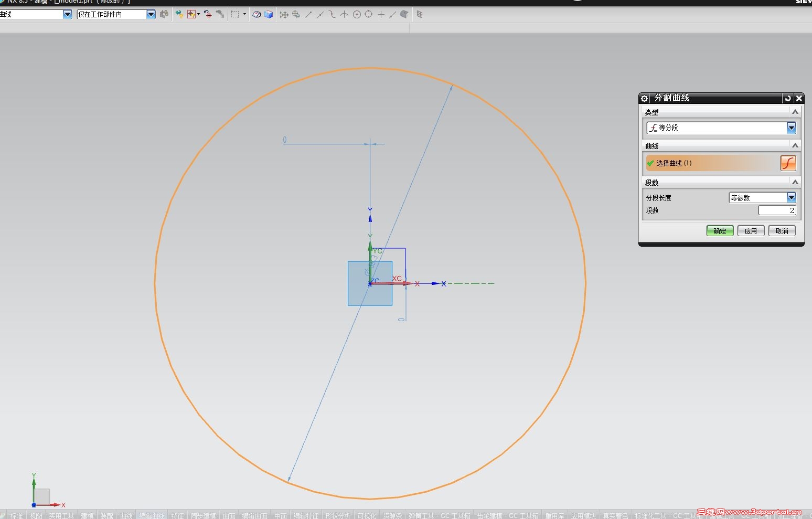Click the 确定 button
The width and height of the screenshot is (812, 519).
(720, 231)
